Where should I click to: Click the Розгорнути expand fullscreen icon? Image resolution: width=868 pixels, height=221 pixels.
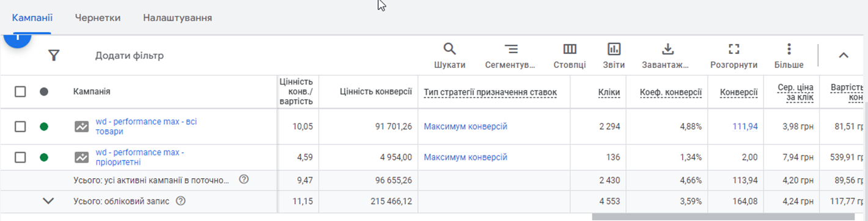click(x=734, y=50)
